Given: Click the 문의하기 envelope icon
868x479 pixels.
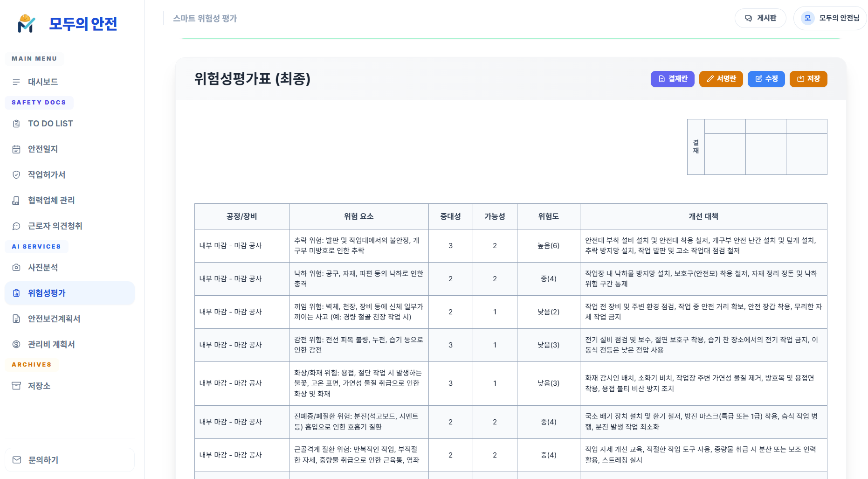Looking at the screenshot, I should click(x=17, y=460).
